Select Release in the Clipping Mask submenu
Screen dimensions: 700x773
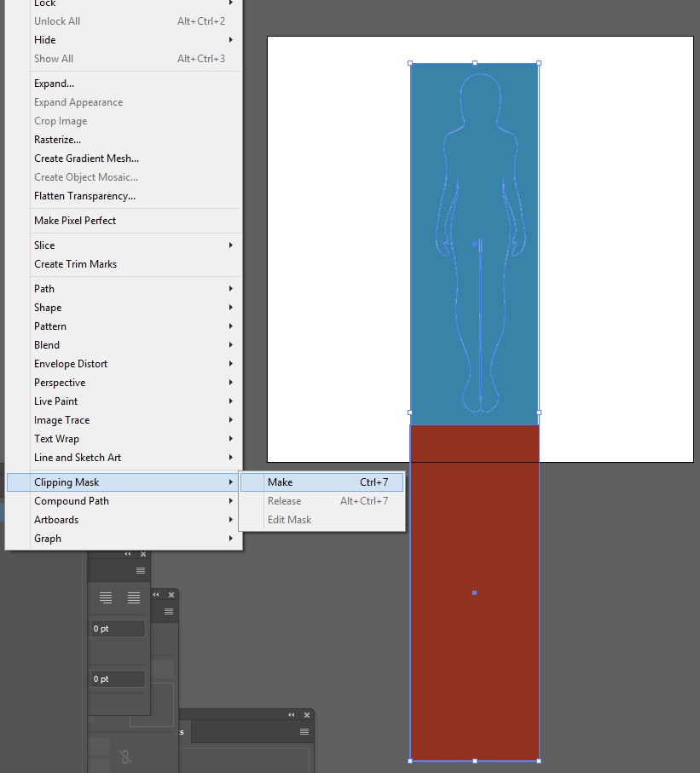(284, 500)
